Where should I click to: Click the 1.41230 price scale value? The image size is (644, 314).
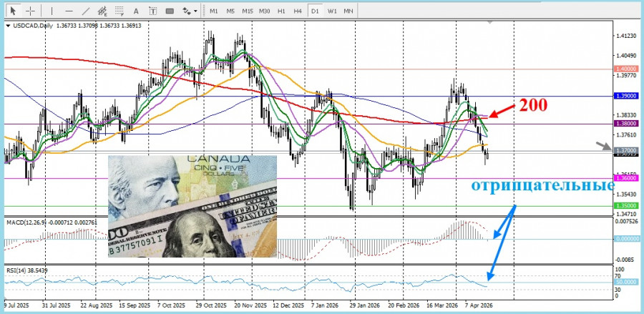626,36
